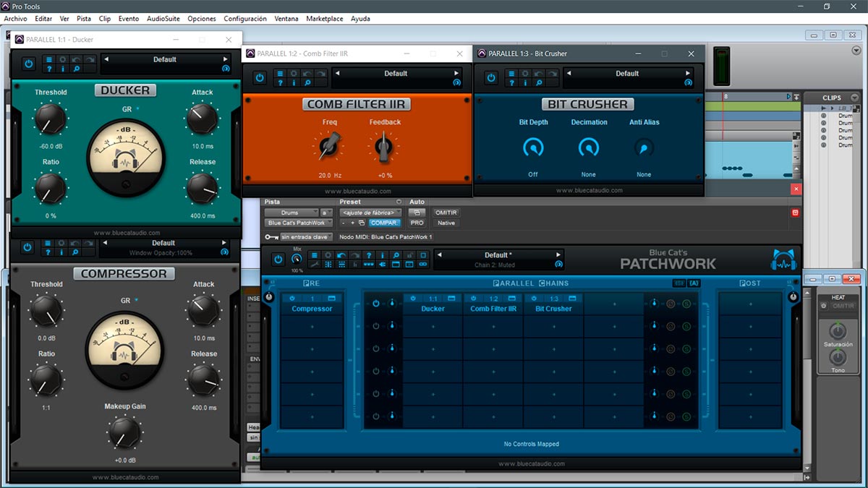Open the Archivo menu

click(16, 19)
